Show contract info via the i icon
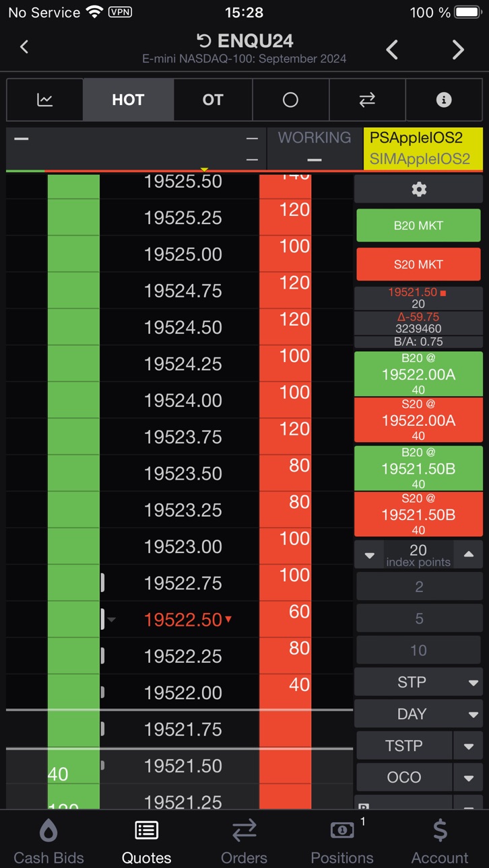This screenshot has width=489, height=868. pyautogui.click(x=444, y=100)
